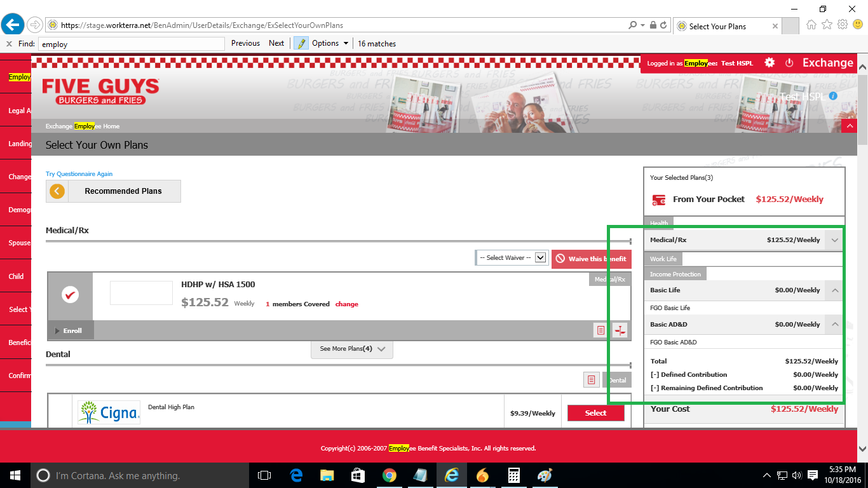Viewport: 868px width, 488px height.
Task: Open the Confirm sidebar menu item
Action: [15, 376]
